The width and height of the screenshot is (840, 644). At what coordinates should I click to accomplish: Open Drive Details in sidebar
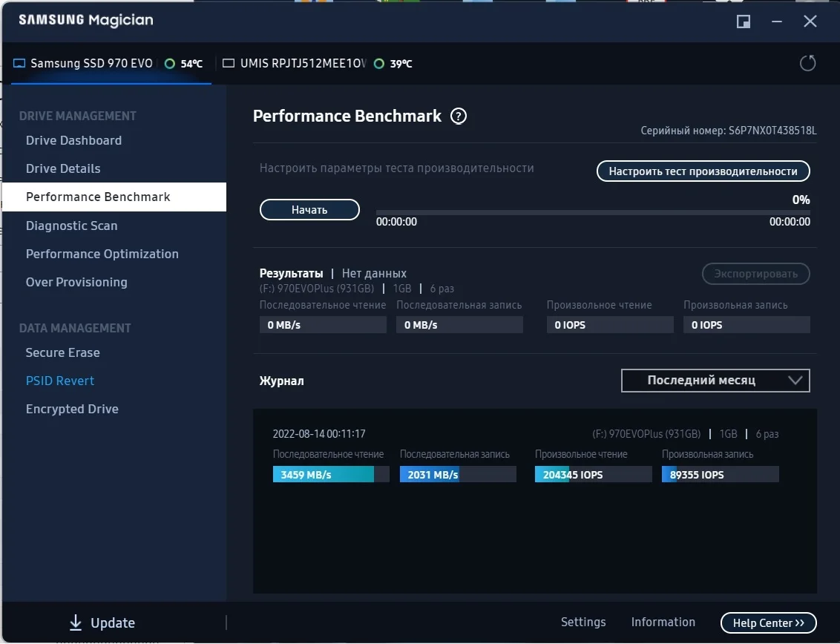pyautogui.click(x=63, y=168)
